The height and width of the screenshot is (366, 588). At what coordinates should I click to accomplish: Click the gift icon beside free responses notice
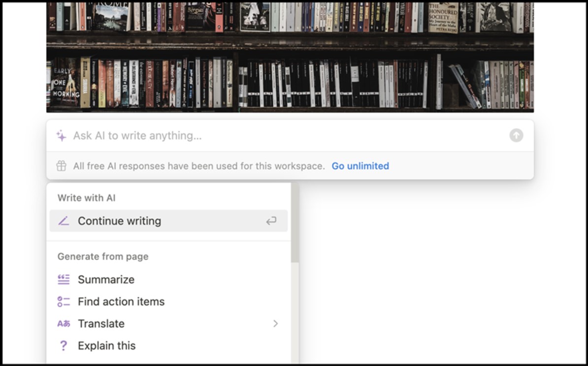coord(62,166)
